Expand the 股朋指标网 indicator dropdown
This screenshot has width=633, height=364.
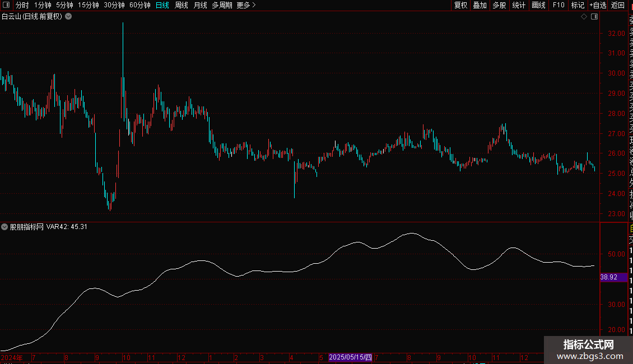(x=4, y=227)
